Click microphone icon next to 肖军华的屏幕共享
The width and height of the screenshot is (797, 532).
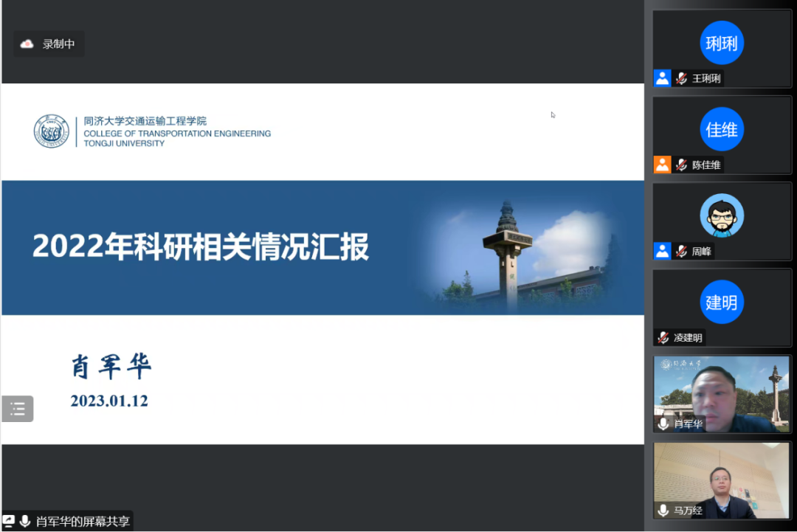tap(25, 521)
